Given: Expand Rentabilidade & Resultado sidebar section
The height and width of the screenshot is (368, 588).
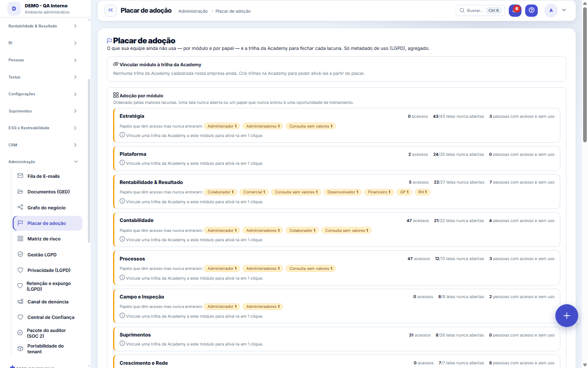Looking at the screenshot, I should (42, 26).
